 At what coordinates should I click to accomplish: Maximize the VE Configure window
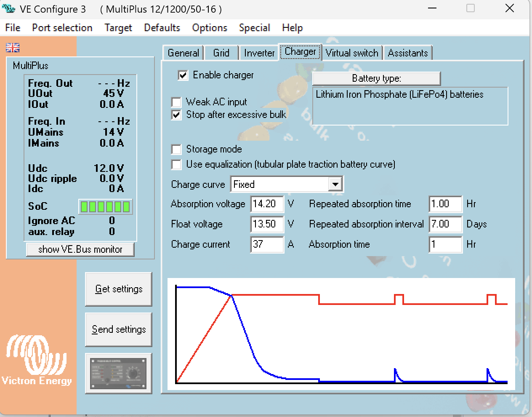coord(471,8)
